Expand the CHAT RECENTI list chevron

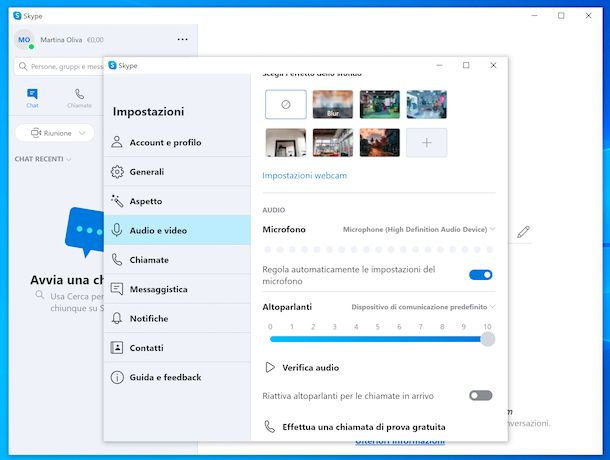point(69,159)
